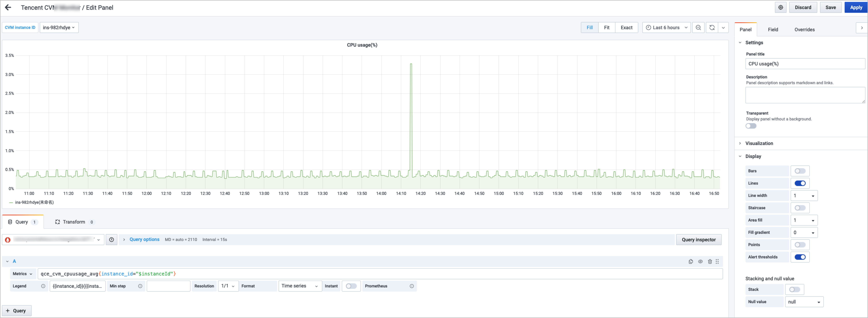Click the zoom out magnifier icon

(698, 28)
